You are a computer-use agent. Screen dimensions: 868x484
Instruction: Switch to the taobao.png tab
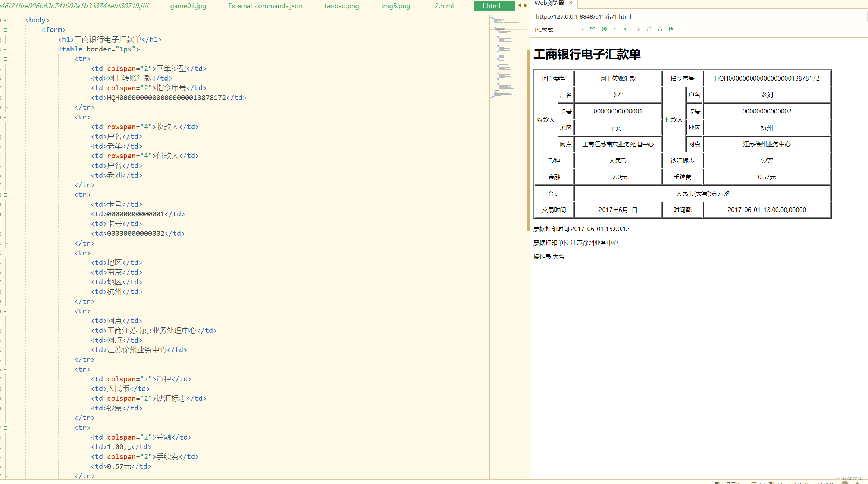342,6
